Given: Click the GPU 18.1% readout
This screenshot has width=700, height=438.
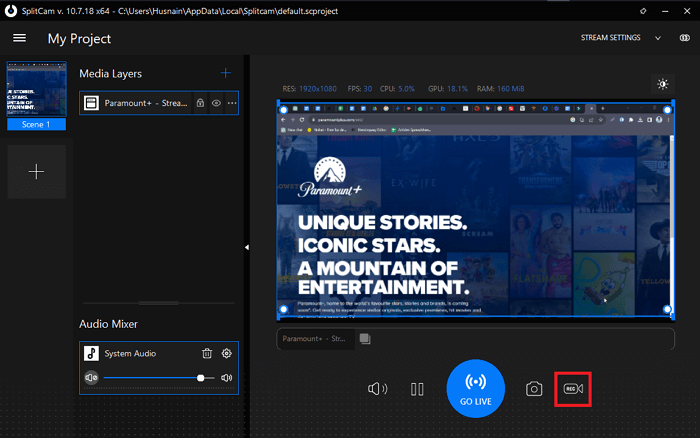Looking at the screenshot, I should pyautogui.click(x=448, y=89).
